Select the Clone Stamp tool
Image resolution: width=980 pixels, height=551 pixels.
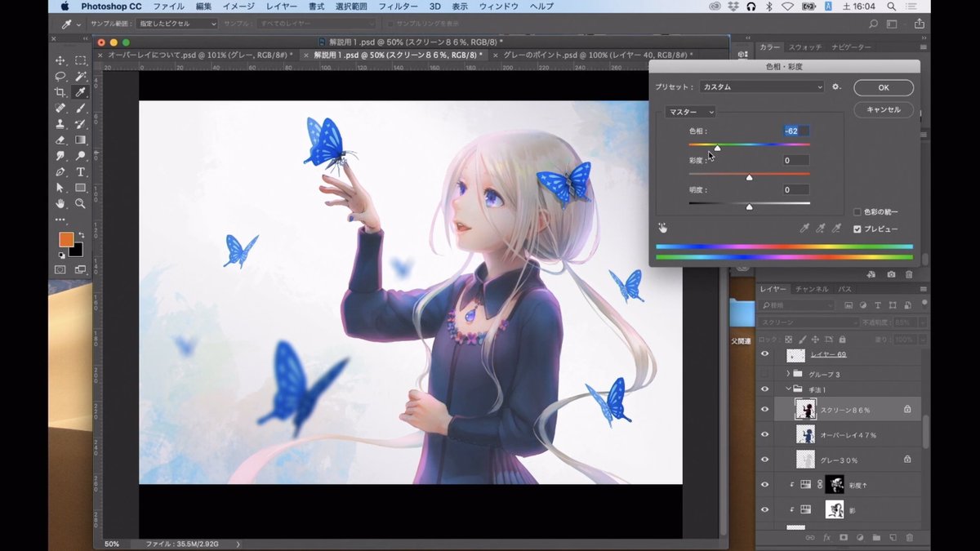[x=60, y=123]
